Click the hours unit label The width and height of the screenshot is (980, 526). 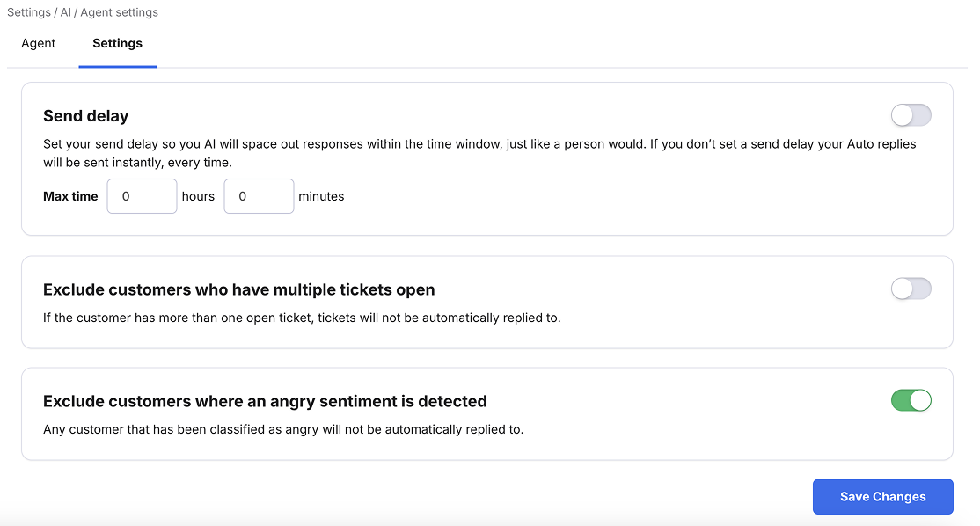coord(198,196)
